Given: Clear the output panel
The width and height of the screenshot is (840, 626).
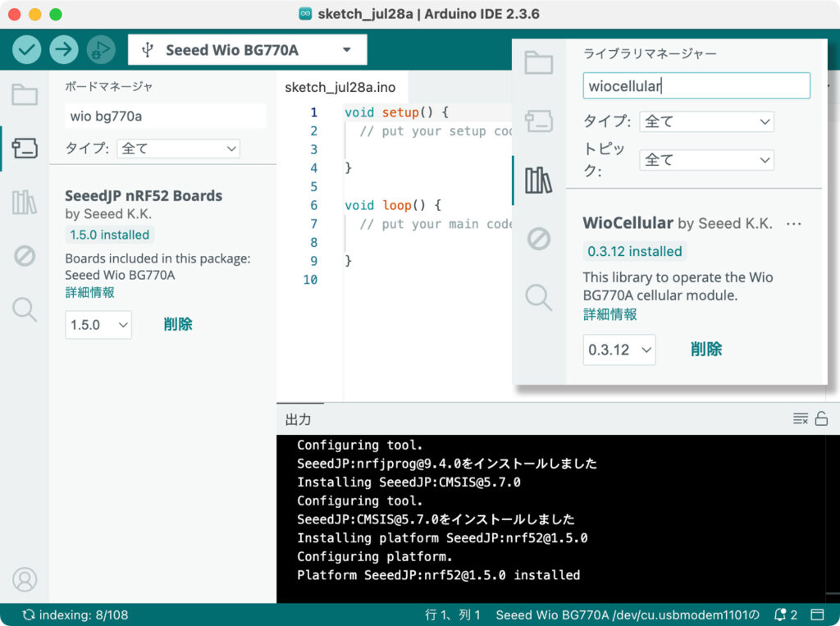Looking at the screenshot, I should 801,418.
